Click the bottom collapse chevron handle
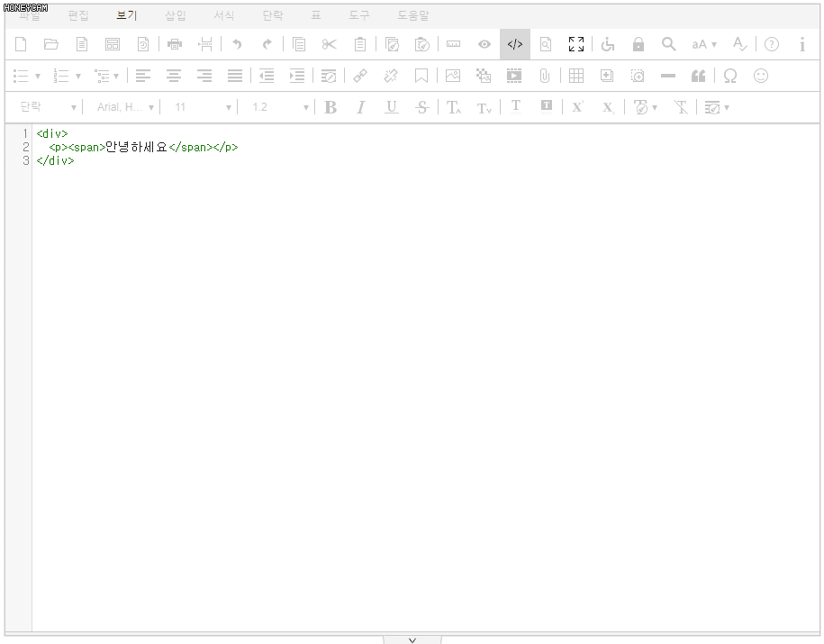824x644 pixels. coord(412,639)
